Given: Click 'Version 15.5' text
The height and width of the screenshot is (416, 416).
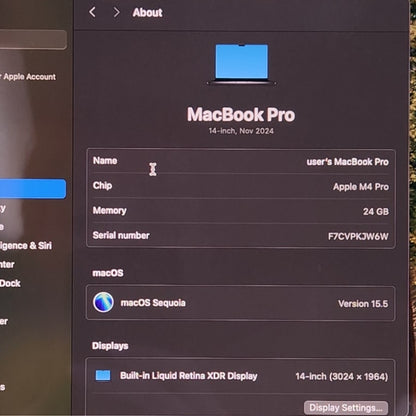Looking at the screenshot, I should click(x=363, y=304).
